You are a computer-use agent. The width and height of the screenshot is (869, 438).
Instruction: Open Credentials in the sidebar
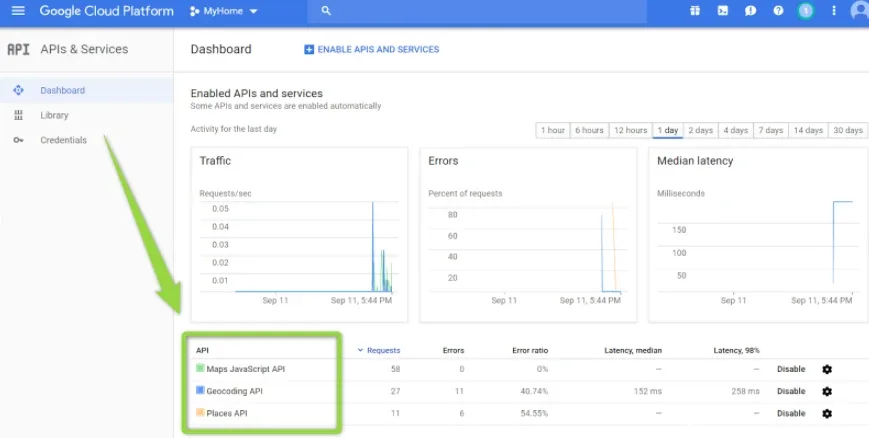point(63,140)
